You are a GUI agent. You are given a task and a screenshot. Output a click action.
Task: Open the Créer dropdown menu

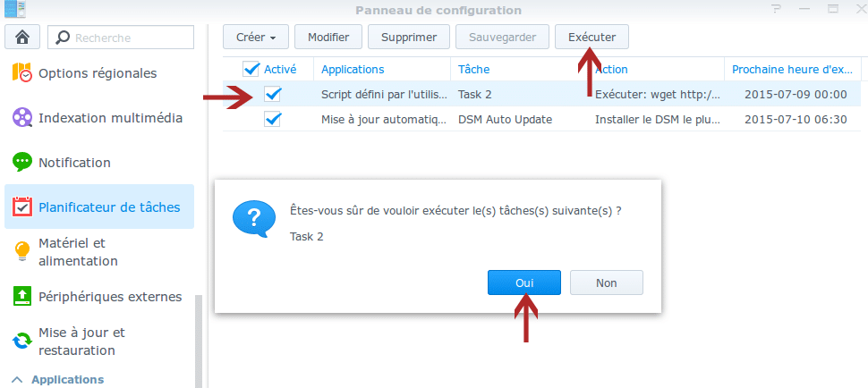pos(256,37)
